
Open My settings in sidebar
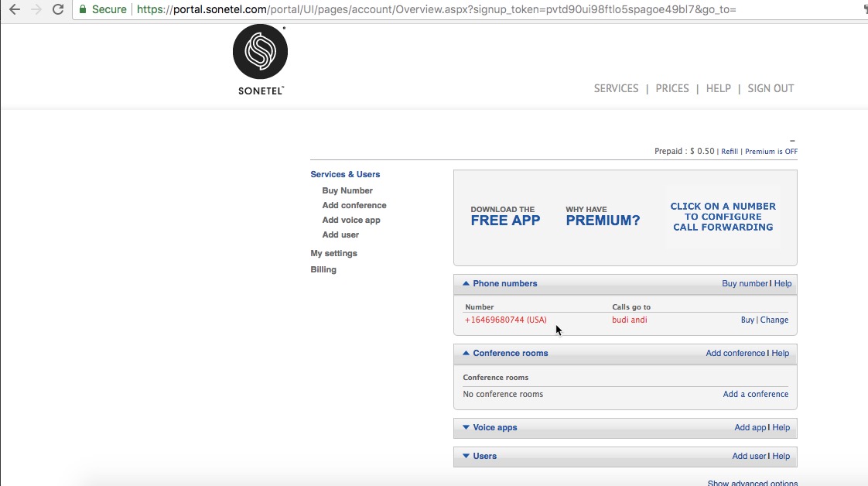click(333, 254)
